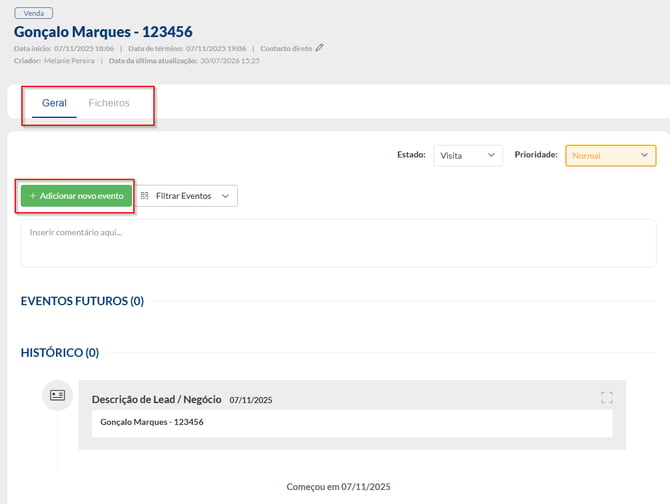Open the Prioridade dropdown showing Normal
The image size is (670, 504).
pyautogui.click(x=611, y=155)
